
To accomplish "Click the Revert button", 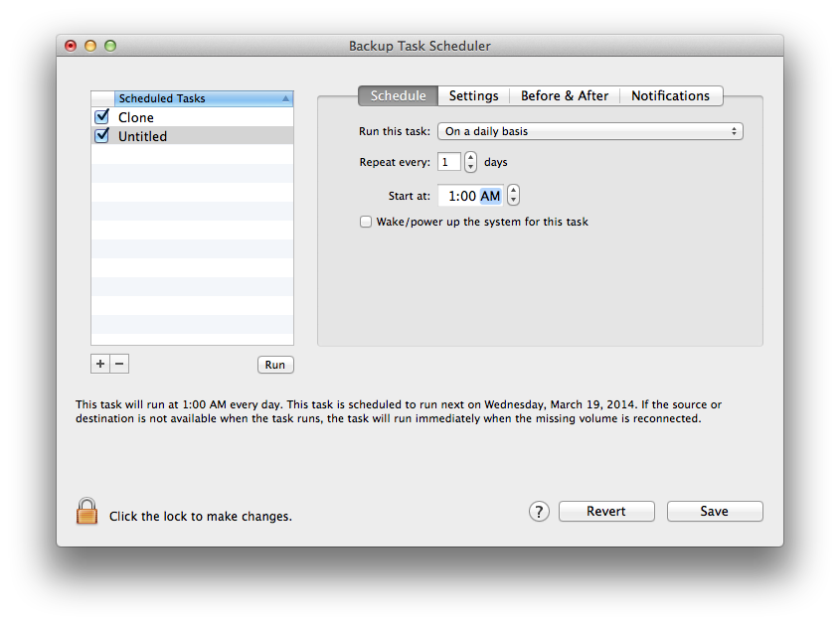I will click(x=606, y=512).
